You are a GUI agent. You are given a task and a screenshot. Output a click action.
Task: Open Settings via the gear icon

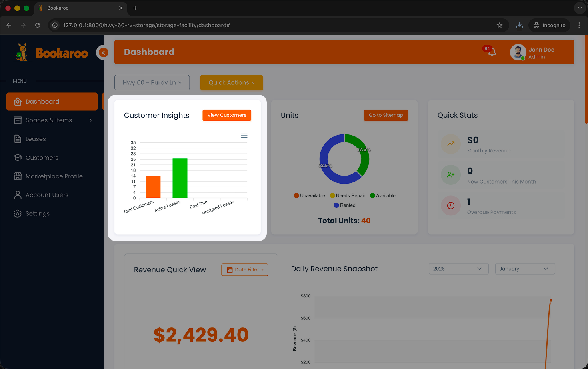[18, 213]
